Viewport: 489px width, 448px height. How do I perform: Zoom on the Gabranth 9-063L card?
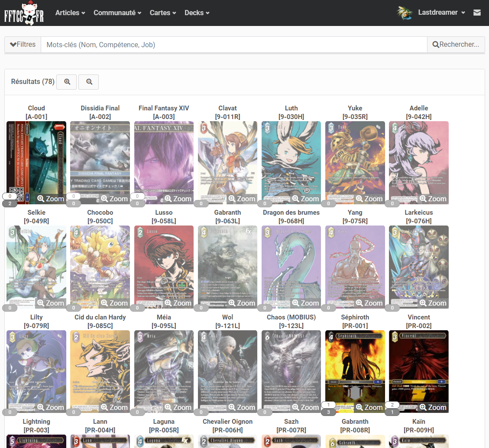242,303
